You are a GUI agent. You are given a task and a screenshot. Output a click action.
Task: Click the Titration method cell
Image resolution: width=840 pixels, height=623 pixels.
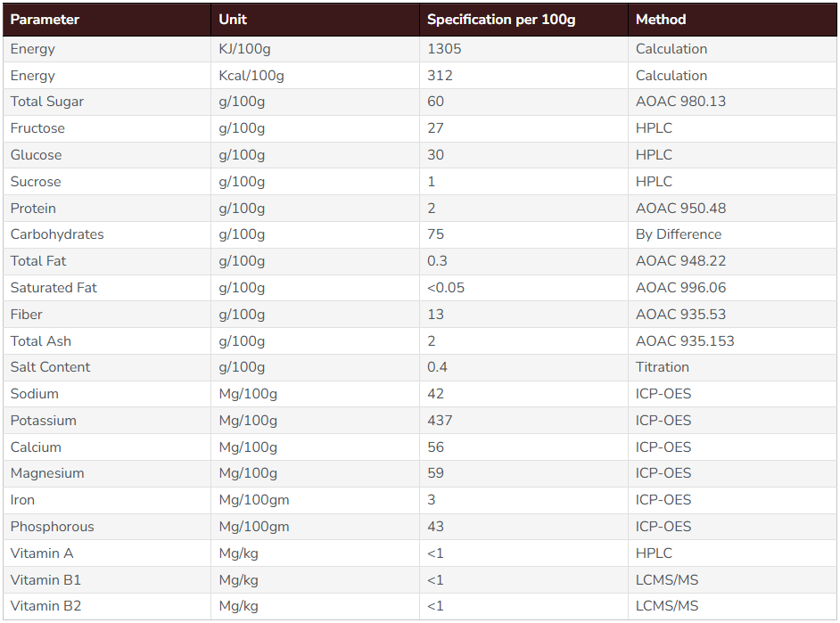(x=732, y=367)
